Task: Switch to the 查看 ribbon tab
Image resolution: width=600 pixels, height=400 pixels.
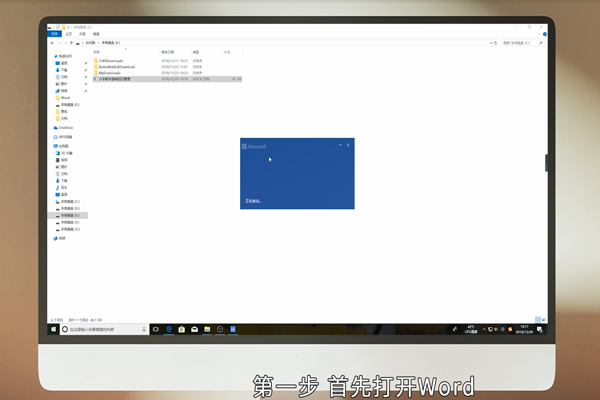Action: click(96, 34)
